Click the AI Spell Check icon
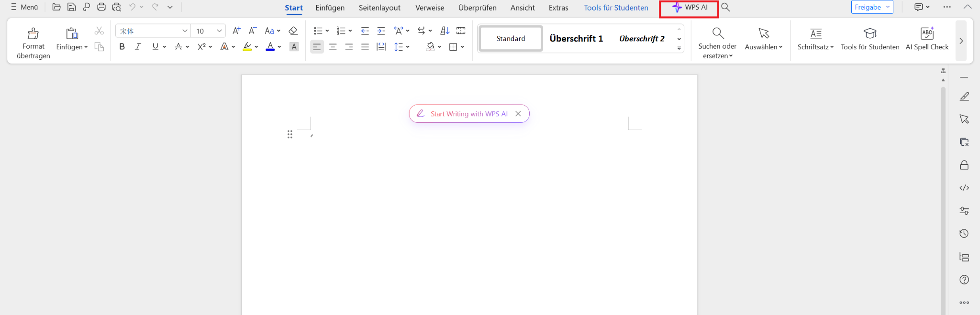 point(927,33)
